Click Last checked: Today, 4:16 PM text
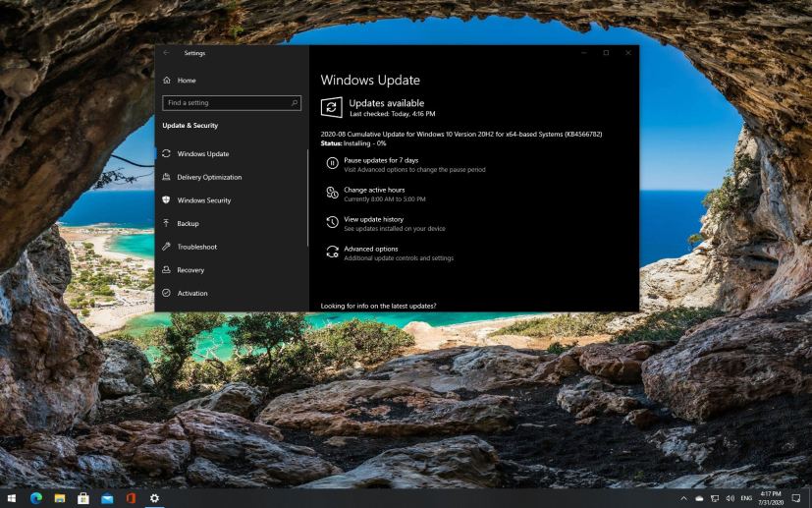Image resolution: width=812 pixels, height=508 pixels. [x=392, y=114]
